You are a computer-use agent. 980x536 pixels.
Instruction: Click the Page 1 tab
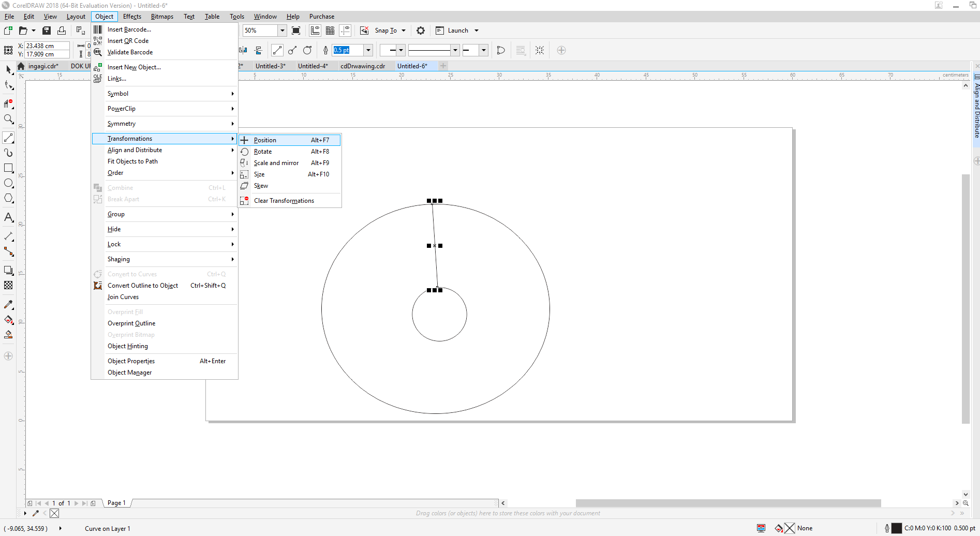tap(117, 503)
